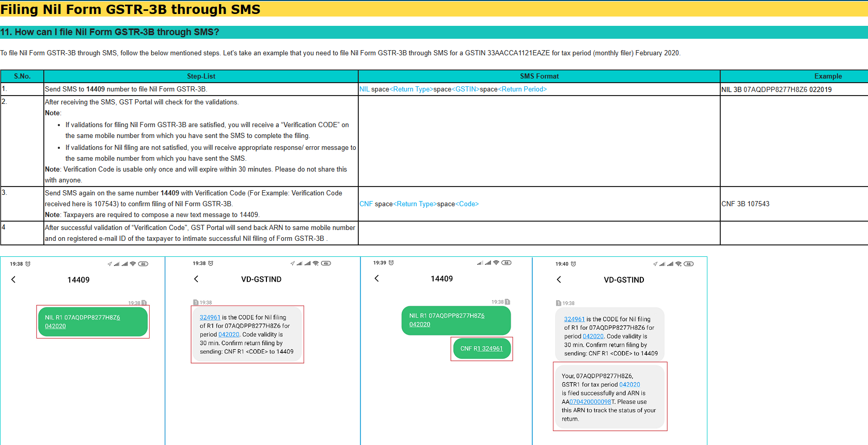Click heading 'Filing Nil Form GSTR-3B through SMS'
The height and width of the screenshot is (445, 868).
pyautogui.click(x=130, y=9)
